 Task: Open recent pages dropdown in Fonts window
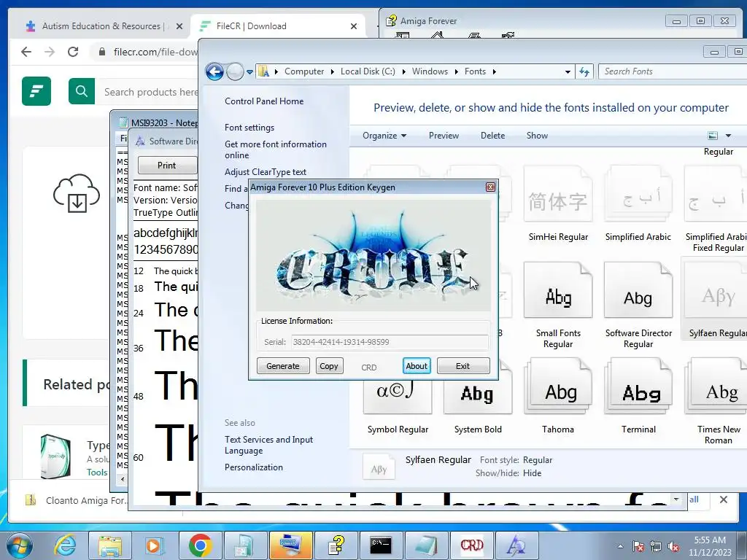coord(249,72)
